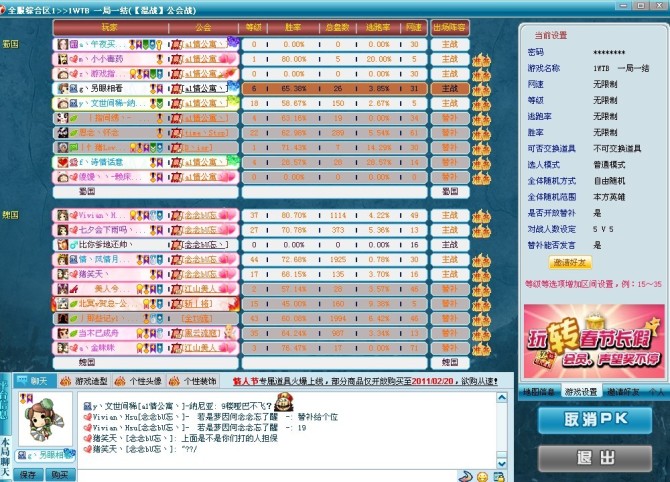Click the ready flame icon beside 金咪咪 row

point(482,349)
